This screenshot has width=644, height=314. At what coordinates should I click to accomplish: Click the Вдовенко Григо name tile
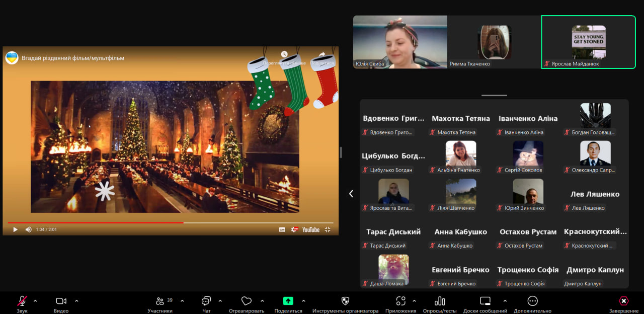(x=393, y=119)
